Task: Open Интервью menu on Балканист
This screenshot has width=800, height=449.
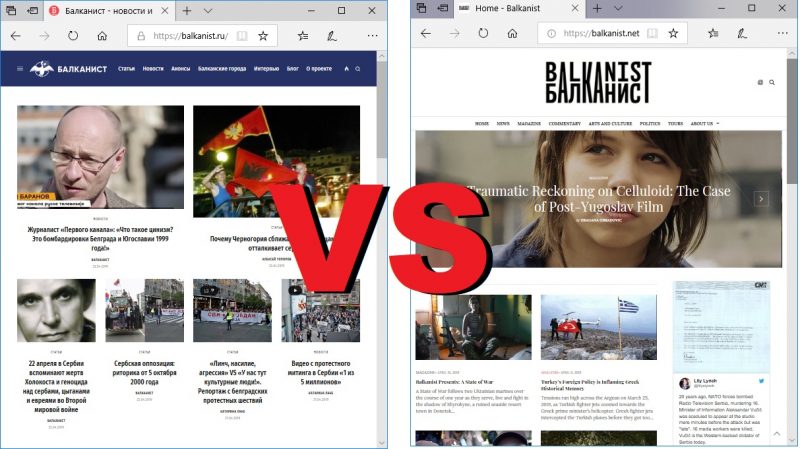Action: tap(266, 68)
